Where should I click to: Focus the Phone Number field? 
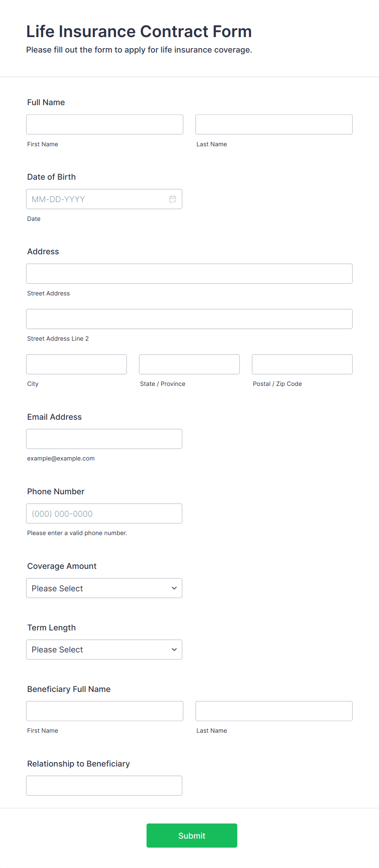coord(104,513)
